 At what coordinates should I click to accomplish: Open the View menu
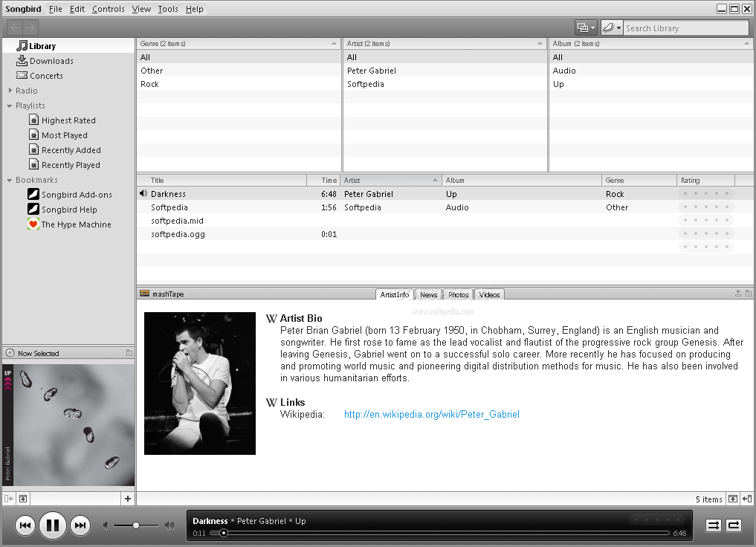click(x=142, y=9)
